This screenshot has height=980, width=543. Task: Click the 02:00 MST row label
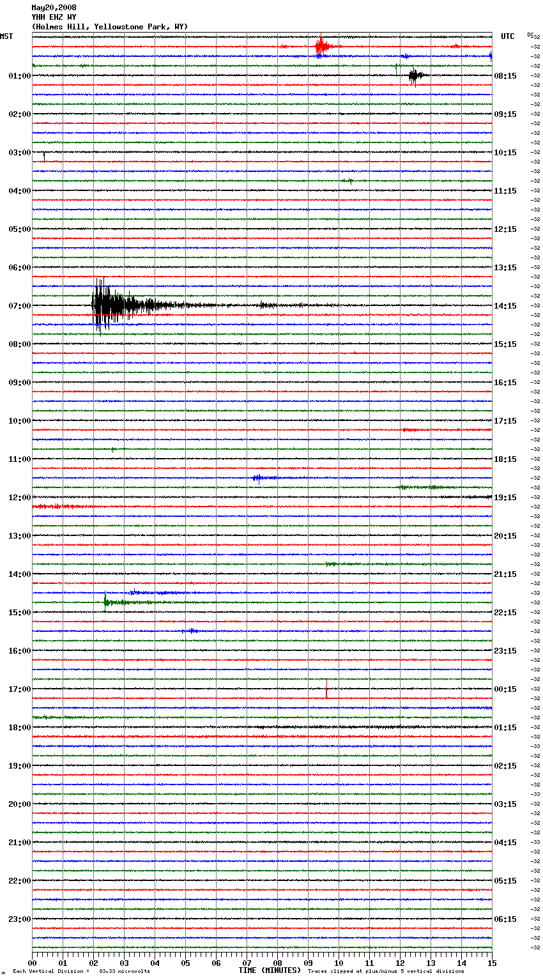[x=20, y=114]
